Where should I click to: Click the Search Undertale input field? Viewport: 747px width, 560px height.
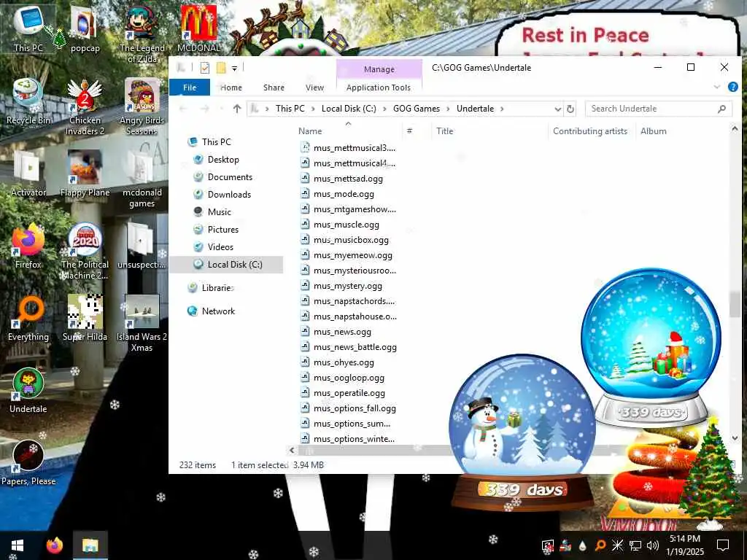point(659,109)
